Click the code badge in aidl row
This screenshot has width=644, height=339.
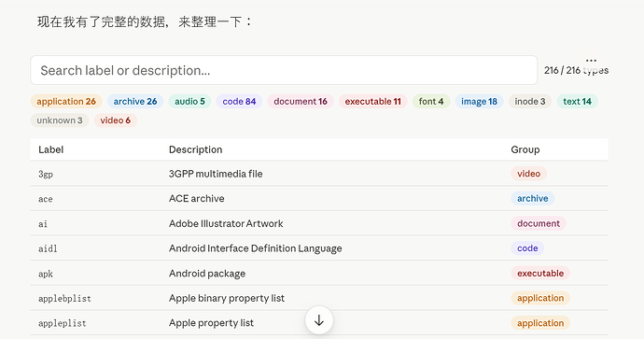[x=527, y=248]
